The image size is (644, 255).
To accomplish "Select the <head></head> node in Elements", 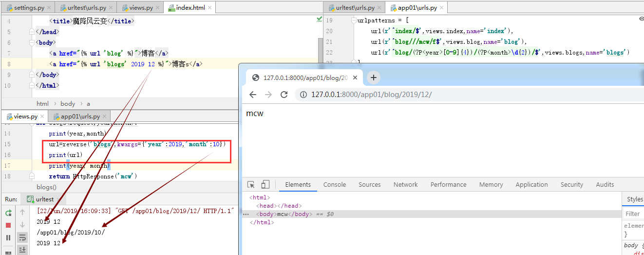I will pyautogui.click(x=278, y=206).
